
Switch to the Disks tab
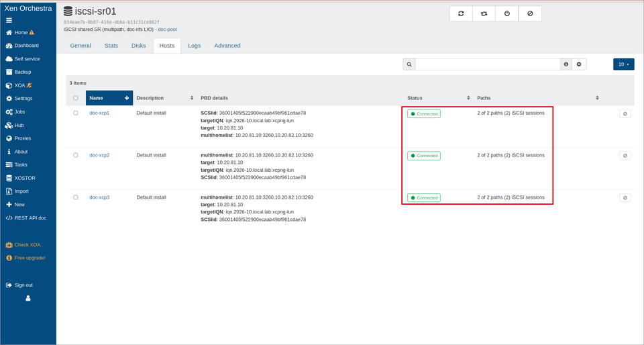(x=139, y=46)
